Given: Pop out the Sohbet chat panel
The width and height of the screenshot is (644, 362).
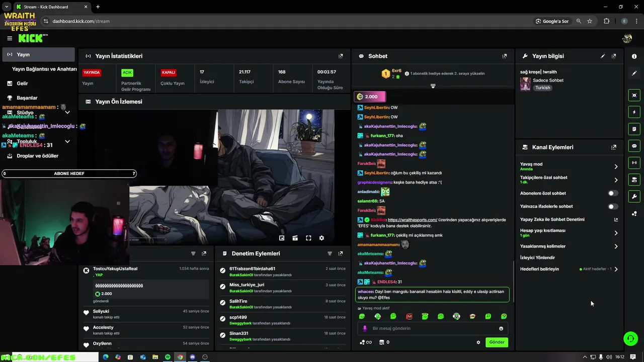Looking at the screenshot, I should click(505, 56).
